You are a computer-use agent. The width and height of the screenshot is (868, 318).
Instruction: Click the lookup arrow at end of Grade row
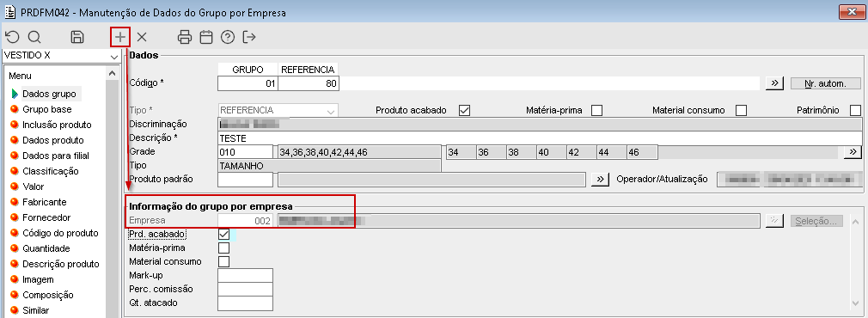point(853,152)
